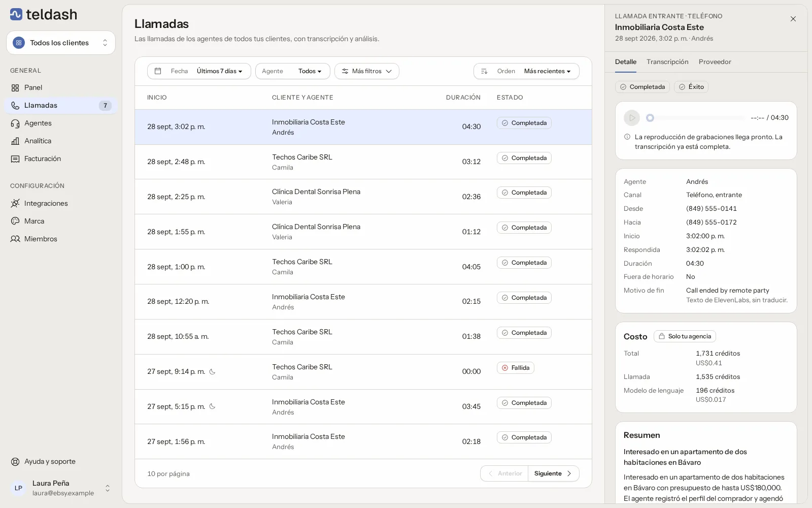Close the call detail panel
812x508 pixels.
pos(793,19)
